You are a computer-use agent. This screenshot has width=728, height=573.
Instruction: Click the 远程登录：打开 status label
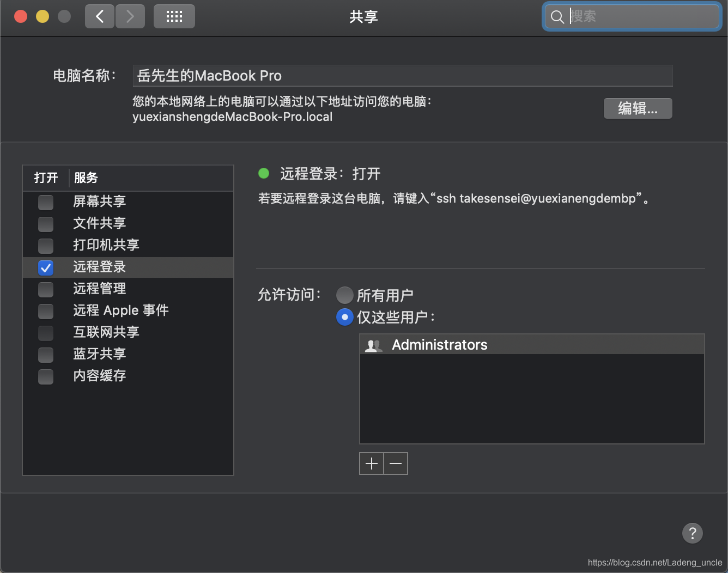pos(330,174)
